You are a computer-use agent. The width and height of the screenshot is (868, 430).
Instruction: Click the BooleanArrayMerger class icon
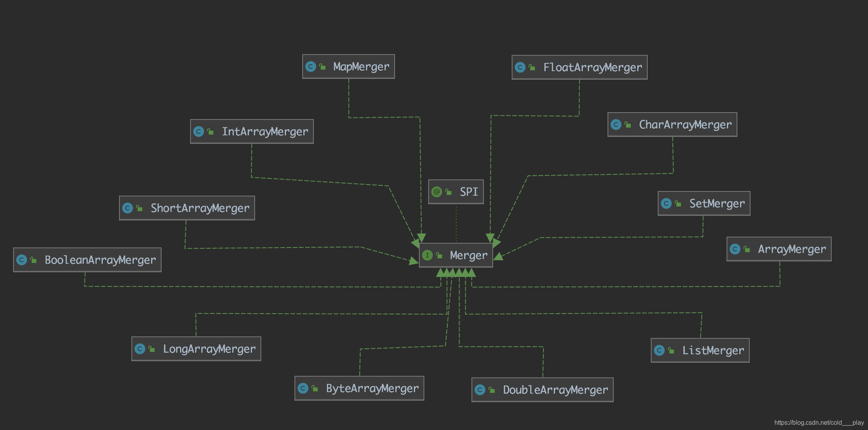[22, 260]
